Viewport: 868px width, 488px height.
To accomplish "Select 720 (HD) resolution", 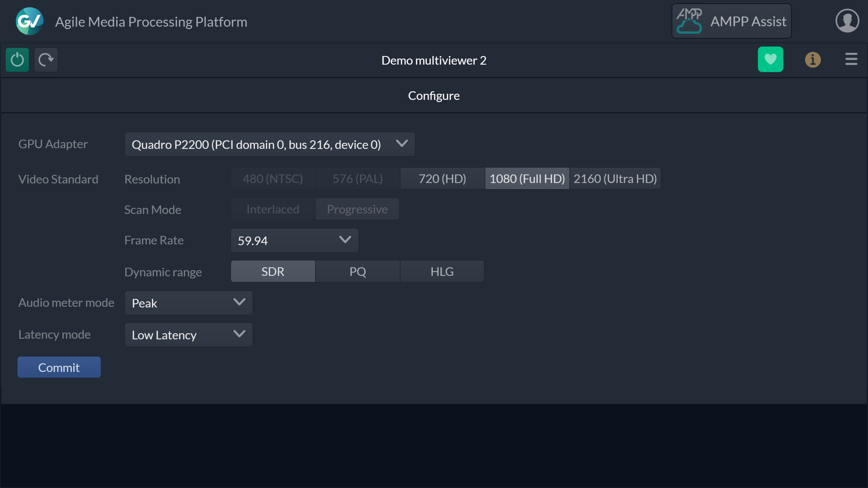I will (x=442, y=179).
